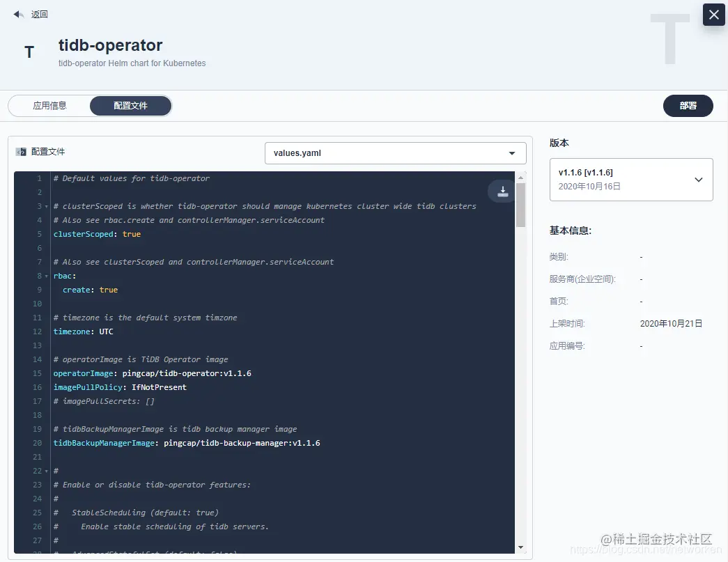The width and height of the screenshot is (728, 562).
Task: Click the editor scrollbar up arrow
Action: coord(520,178)
